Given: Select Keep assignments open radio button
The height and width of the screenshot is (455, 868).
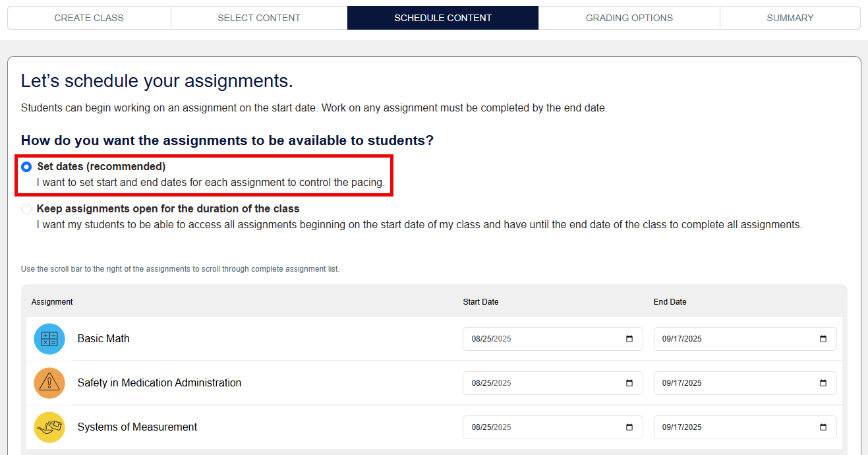Looking at the screenshot, I should click(x=26, y=209).
